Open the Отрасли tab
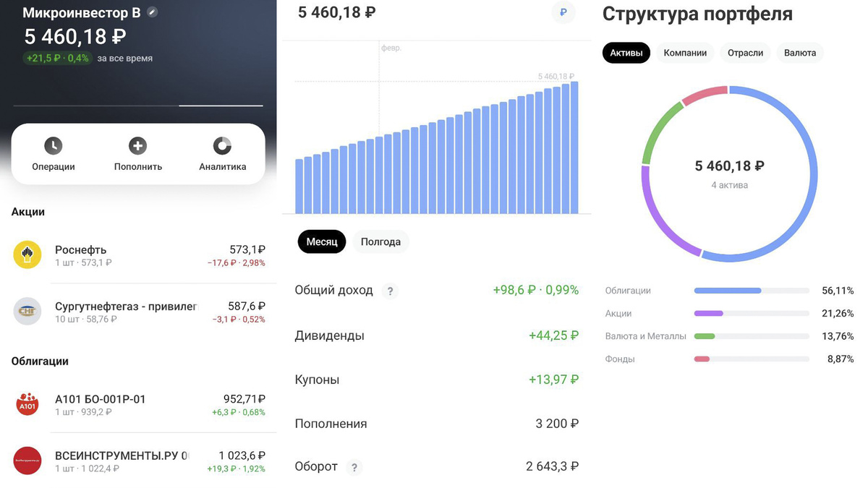 [x=745, y=52]
